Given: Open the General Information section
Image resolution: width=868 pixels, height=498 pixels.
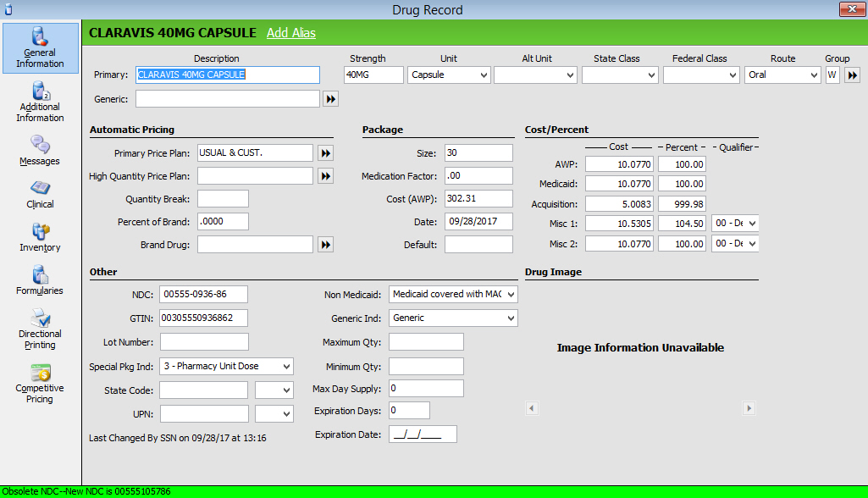Looking at the screenshot, I should tap(40, 47).
